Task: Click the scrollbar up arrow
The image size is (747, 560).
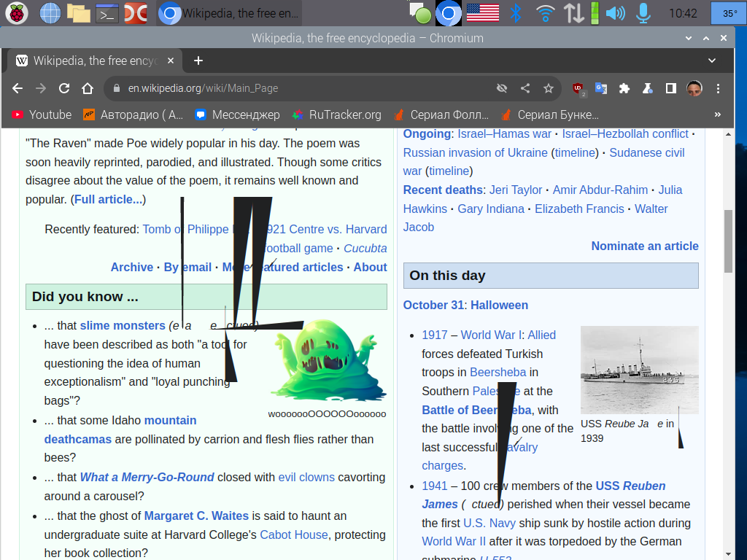Action: point(728,135)
